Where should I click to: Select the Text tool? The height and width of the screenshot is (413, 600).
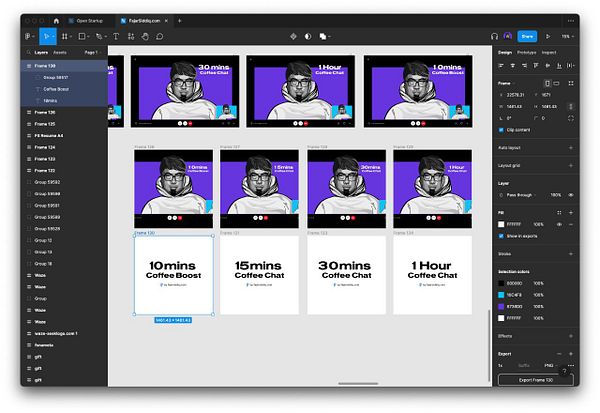tap(116, 36)
